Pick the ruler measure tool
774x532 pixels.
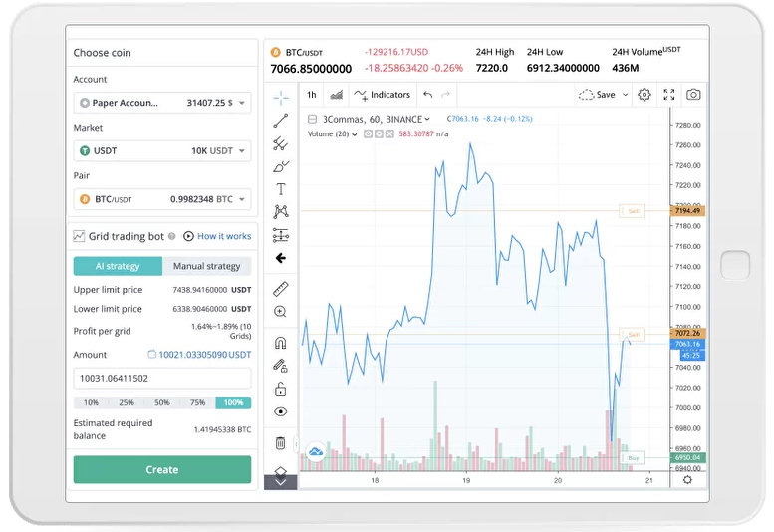281,288
